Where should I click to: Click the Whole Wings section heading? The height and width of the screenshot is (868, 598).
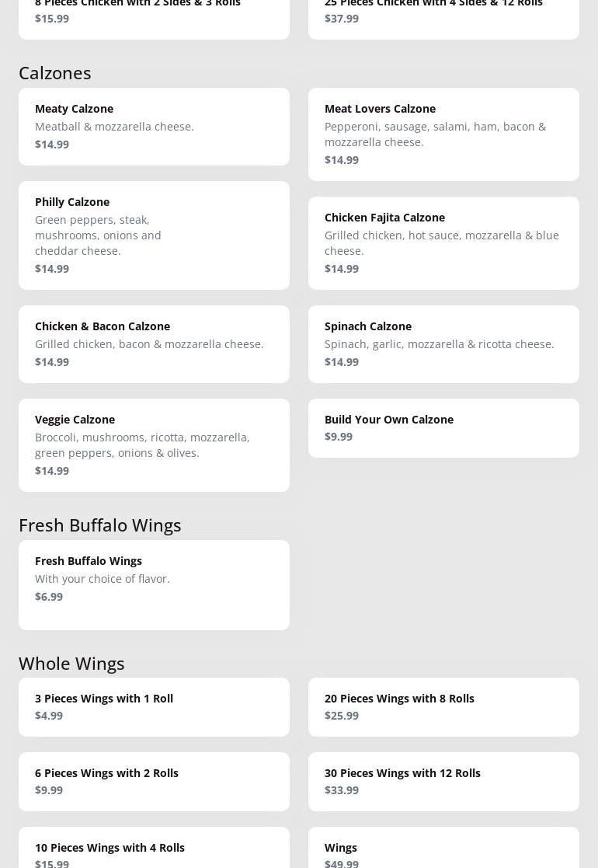(x=71, y=663)
